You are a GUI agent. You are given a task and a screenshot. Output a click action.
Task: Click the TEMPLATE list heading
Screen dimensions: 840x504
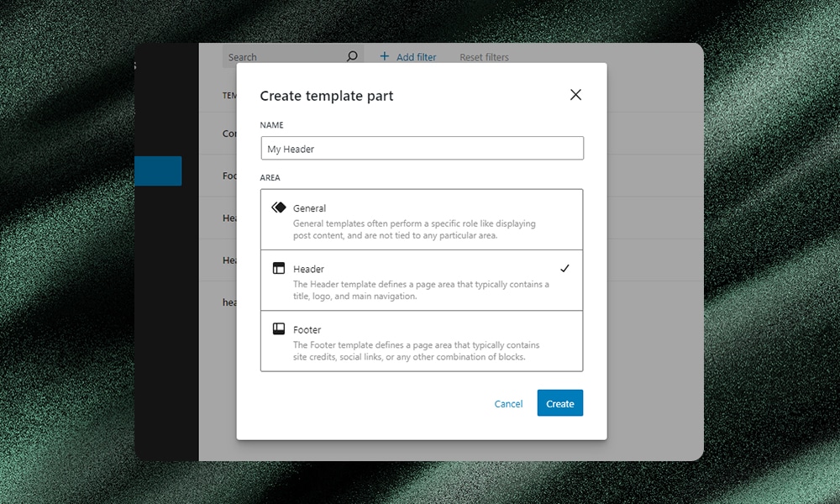pyautogui.click(x=229, y=95)
